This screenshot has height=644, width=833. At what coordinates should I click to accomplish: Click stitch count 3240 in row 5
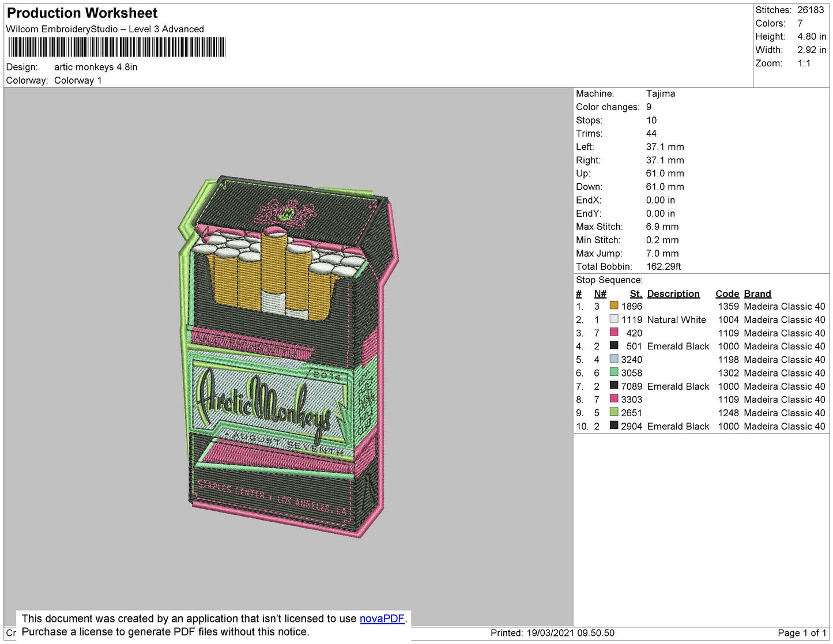(632, 359)
